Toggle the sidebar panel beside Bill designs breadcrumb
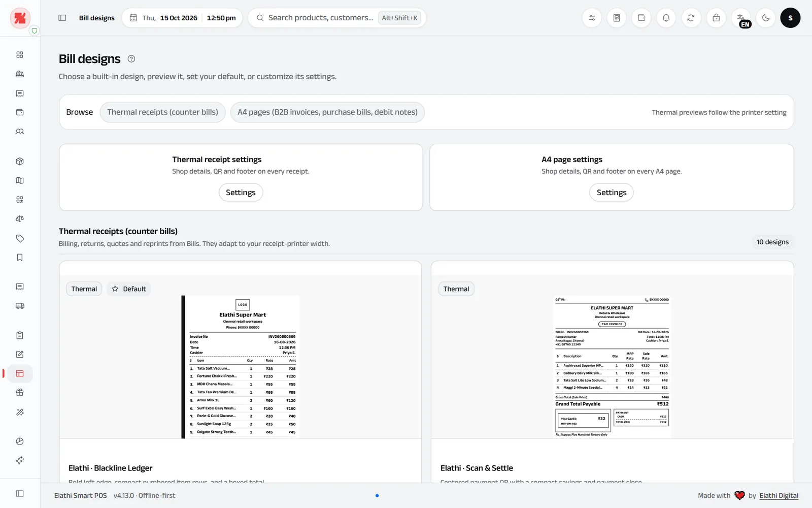 62,18
